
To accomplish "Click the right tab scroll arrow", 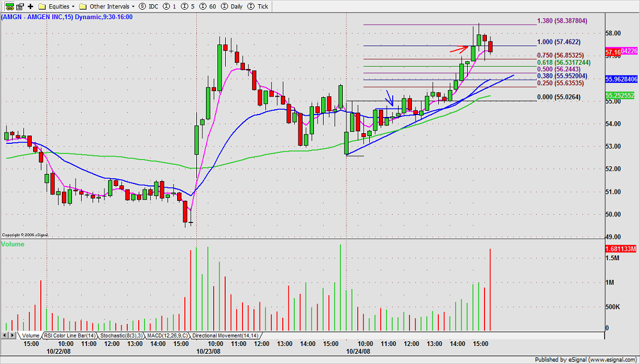I will click(x=12, y=335).
